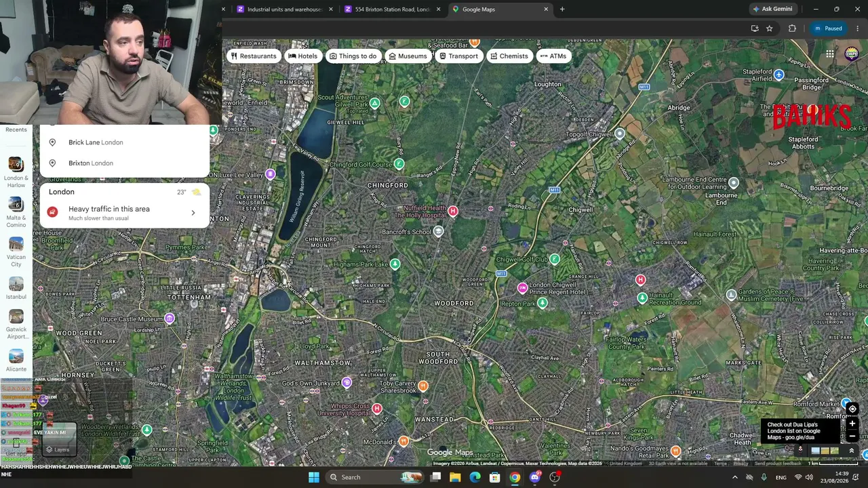This screenshot has height=488, width=868.
Task: Zoom out on the map
Action: pyautogui.click(x=852, y=436)
